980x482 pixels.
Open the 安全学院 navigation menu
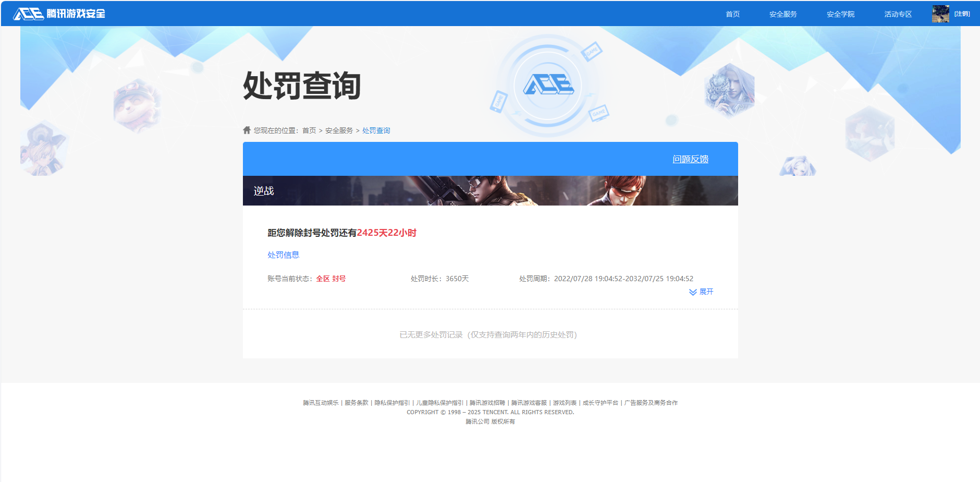click(x=840, y=14)
